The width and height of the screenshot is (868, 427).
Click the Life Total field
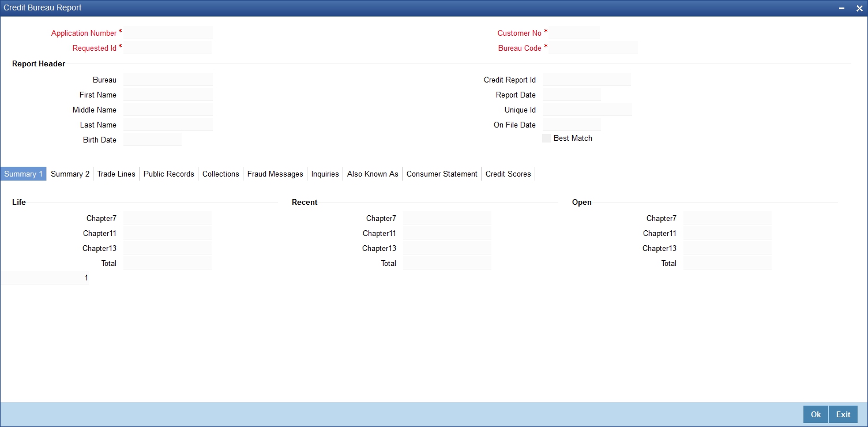(x=167, y=263)
